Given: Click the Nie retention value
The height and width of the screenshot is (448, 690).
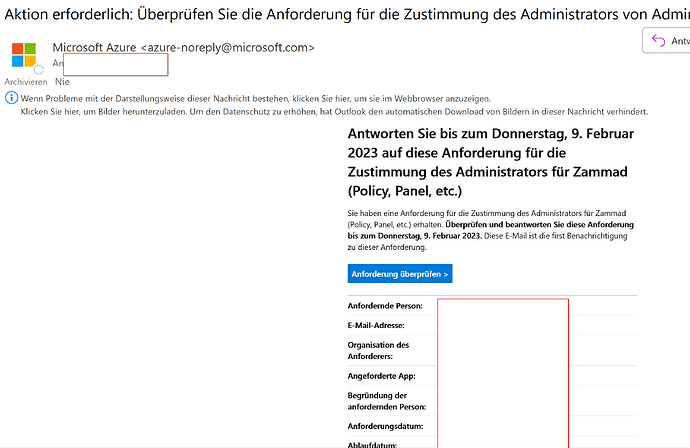Looking at the screenshot, I should click(x=62, y=82).
